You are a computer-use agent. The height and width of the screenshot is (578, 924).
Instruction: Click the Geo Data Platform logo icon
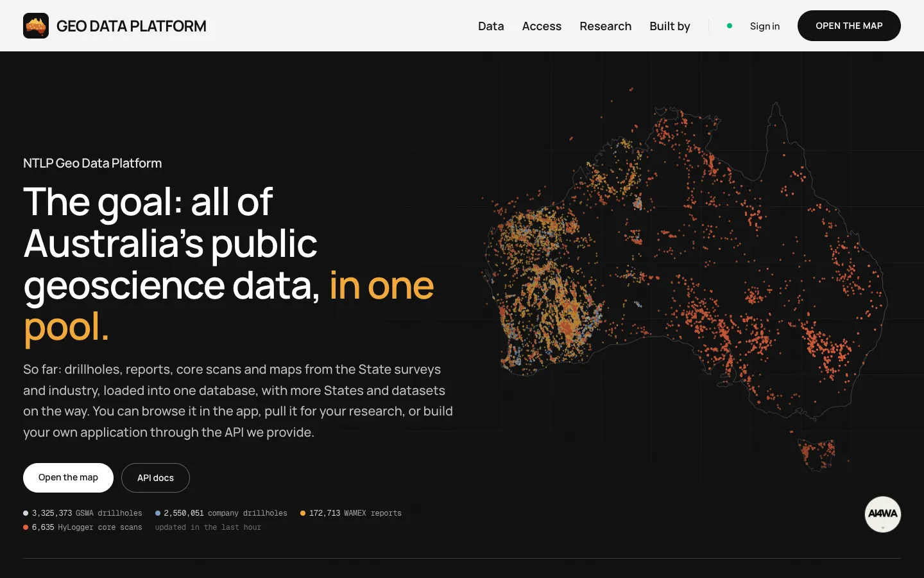tap(36, 26)
